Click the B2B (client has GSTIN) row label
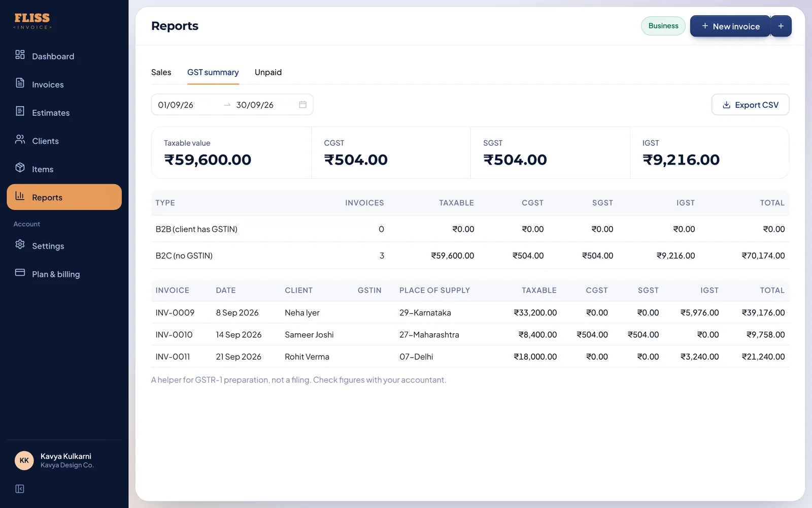The width and height of the screenshot is (812, 508). point(196,229)
